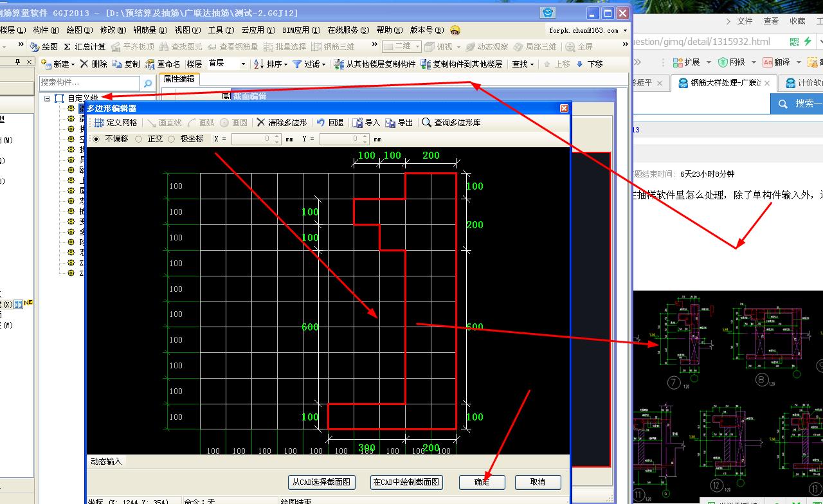Click 导出 in polygon editor toolbar

pos(399,122)
